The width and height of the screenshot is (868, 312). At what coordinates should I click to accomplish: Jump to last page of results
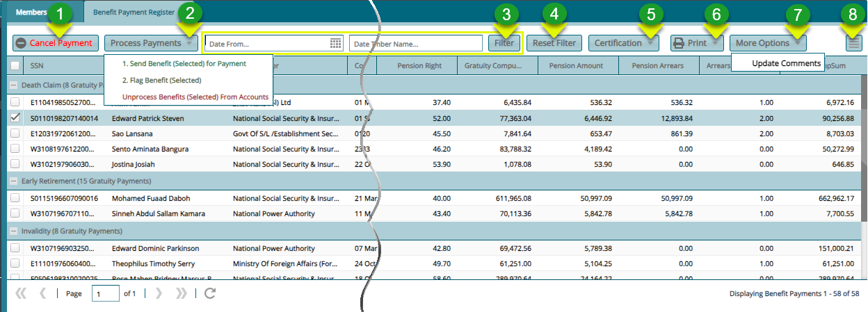click(182, 293)
